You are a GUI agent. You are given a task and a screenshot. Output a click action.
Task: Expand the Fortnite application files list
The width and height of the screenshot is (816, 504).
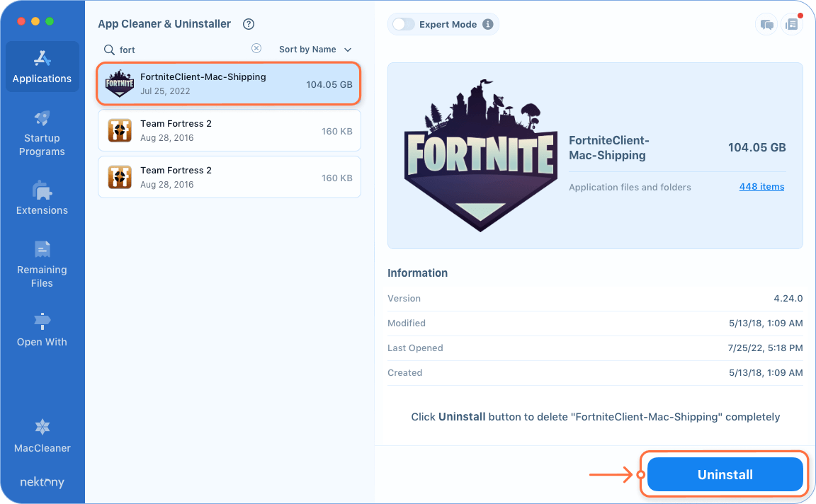(761, 186)
